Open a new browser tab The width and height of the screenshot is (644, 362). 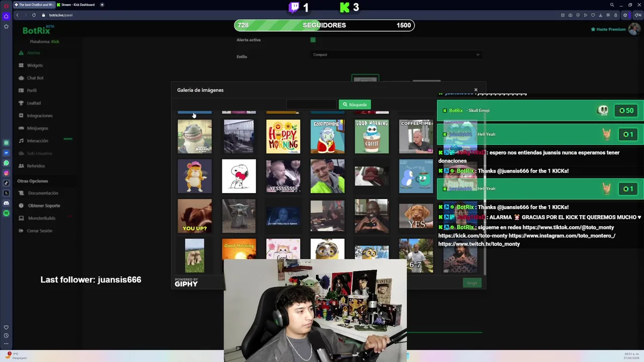(102, 5)
